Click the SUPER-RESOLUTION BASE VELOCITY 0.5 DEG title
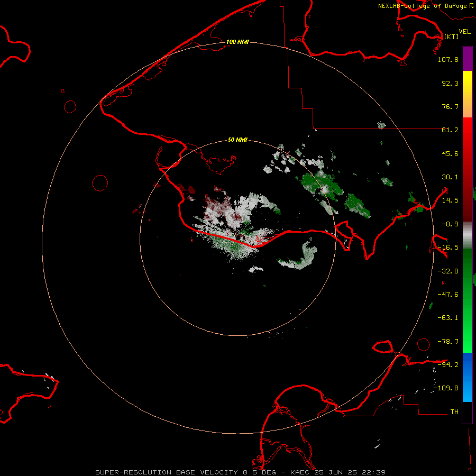Screen dimensions: 476x476 point(186,472)
